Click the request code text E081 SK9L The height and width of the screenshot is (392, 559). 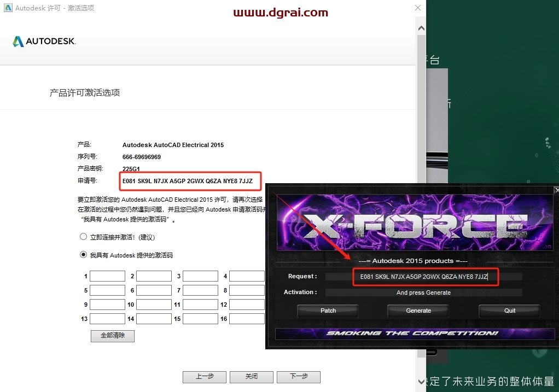pos(188,181)
